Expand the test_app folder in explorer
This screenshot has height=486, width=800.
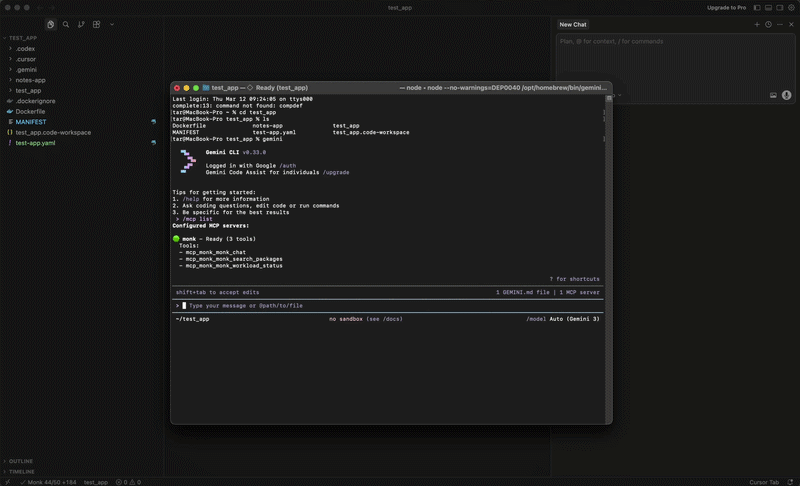28,91
